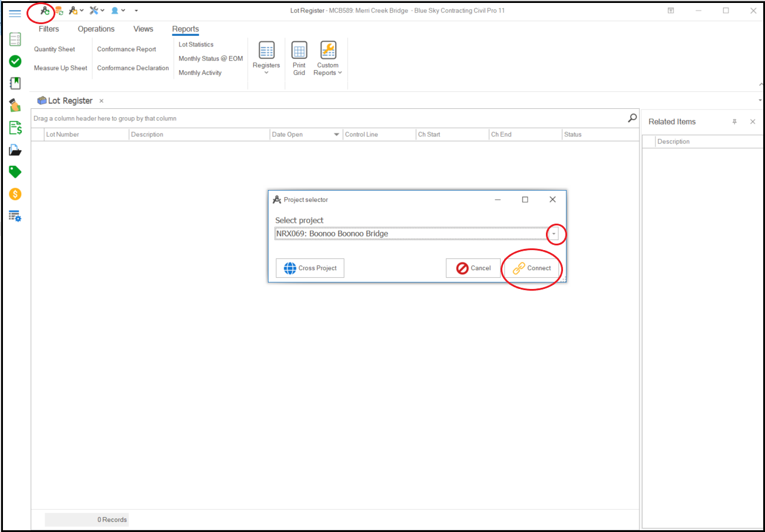Switch to the Filters ribbon tab
This screenshot has height=532, width=765.
click(49, 29)
